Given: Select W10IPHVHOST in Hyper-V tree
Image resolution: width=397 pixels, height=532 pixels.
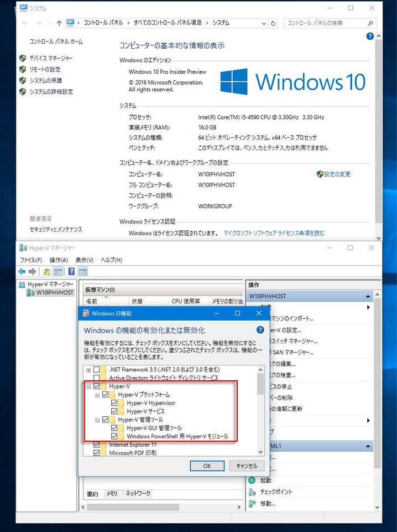Looking at the screenshot, I should pos(55,292).
